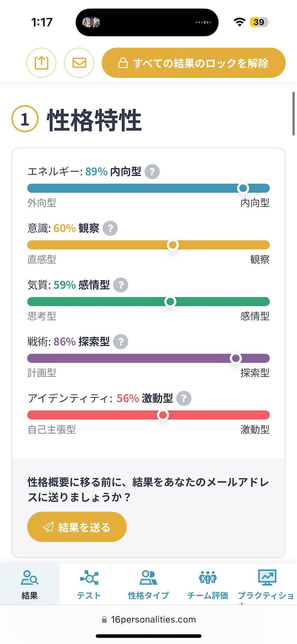The height and width of the screenshot is (644, 297).
Task: Tap question mark next to 気質 感情型
Action: [x=121, y=285]
